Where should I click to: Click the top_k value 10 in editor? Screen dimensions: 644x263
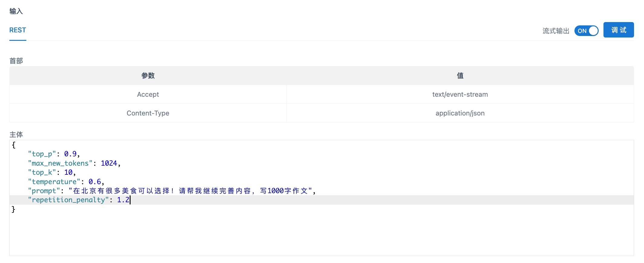click(x=68, y=172)
